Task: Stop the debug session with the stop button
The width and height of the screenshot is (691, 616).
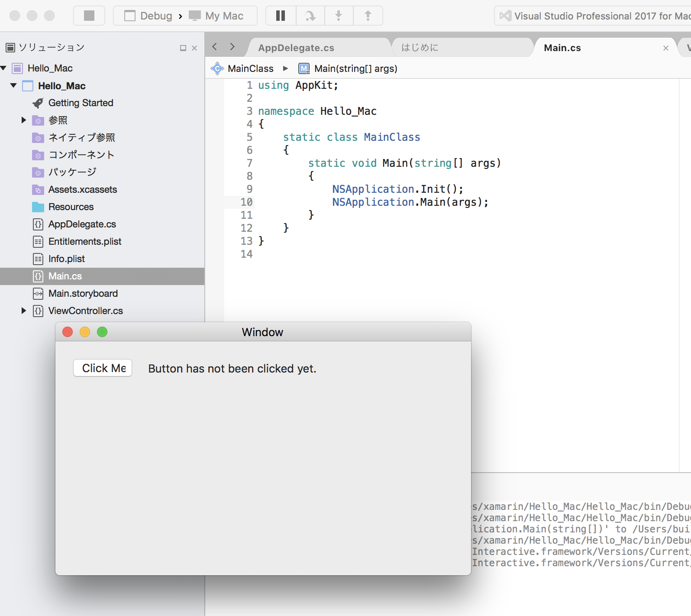Action: point(89,16)
